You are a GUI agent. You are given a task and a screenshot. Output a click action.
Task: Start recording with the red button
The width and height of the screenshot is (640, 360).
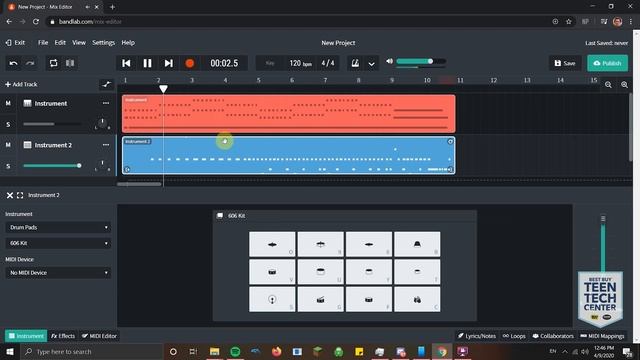pyautogui.click(x=189, y=63)
